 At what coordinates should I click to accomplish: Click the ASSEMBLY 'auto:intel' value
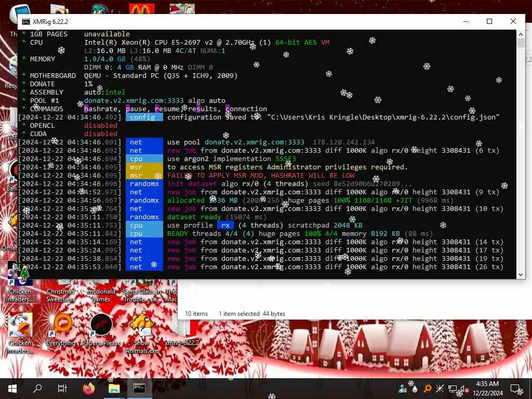click(x=104, y=92)
